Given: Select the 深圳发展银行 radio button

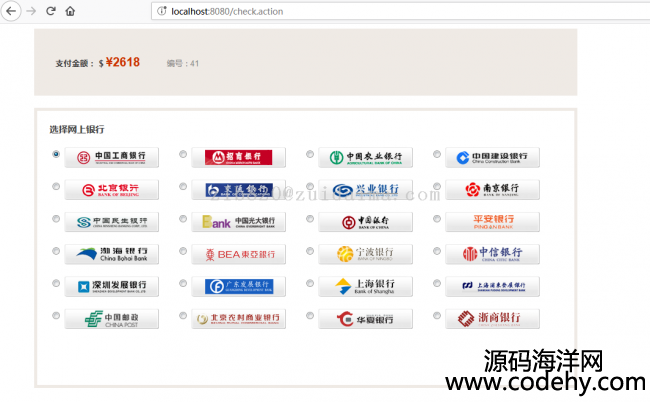Looking at the screenshot, I should (x=56, y=283).
